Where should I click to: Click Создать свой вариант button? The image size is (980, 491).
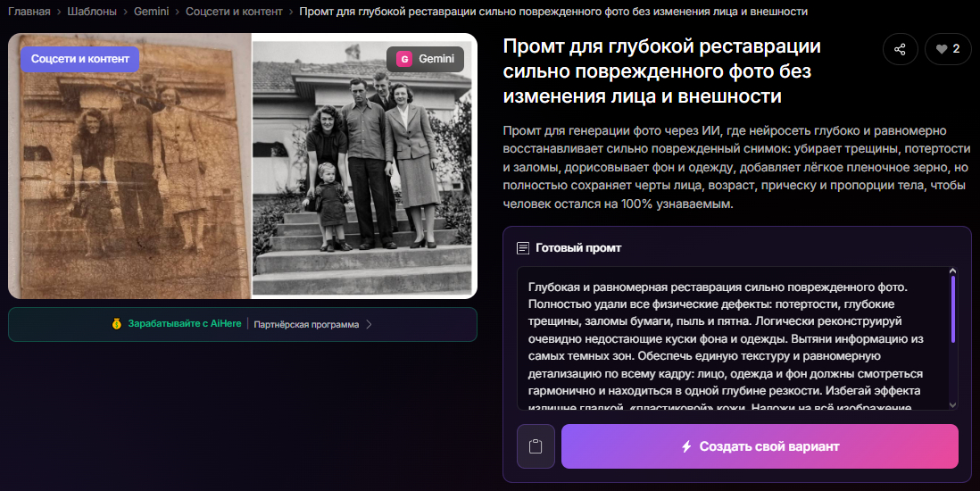point(760,446)
